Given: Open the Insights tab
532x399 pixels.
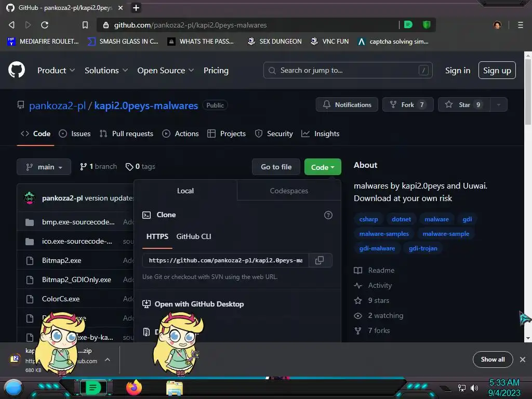Looking at the screenshot, I should tap(320, 134).
